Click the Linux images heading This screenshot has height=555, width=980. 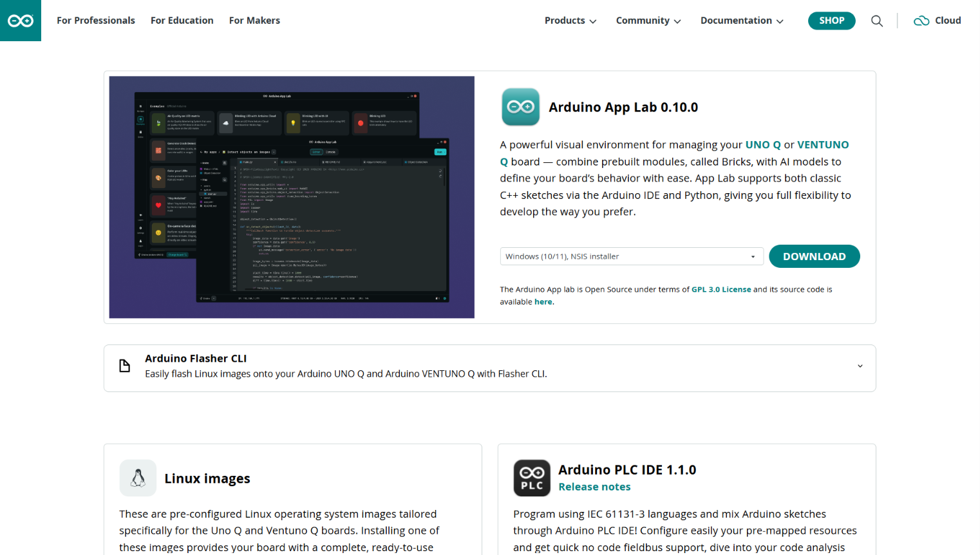pos(207,478)
